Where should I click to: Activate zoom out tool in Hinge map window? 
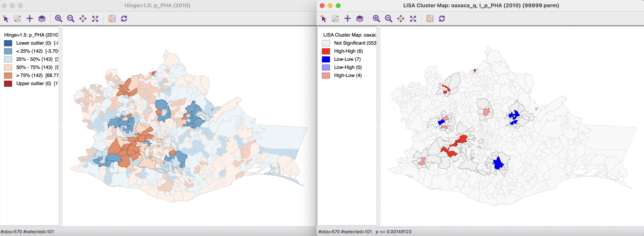pos(71,19)
